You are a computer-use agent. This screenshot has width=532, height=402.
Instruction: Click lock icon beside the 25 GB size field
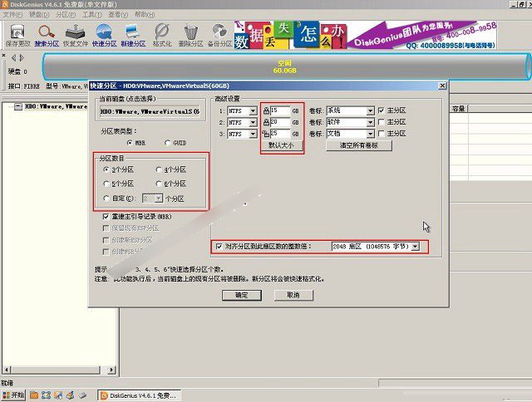pyautogui.click(x=266, y=134)
